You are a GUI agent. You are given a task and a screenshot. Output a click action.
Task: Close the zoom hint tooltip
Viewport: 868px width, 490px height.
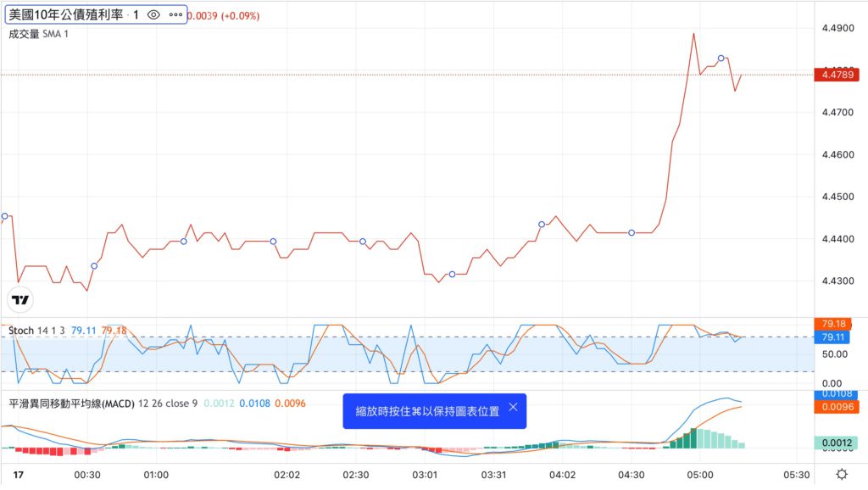click(513, 408)
